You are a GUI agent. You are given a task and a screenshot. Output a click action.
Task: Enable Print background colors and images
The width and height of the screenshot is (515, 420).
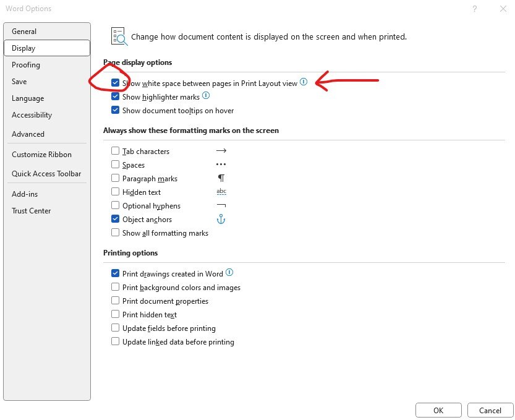click(115, 287)
